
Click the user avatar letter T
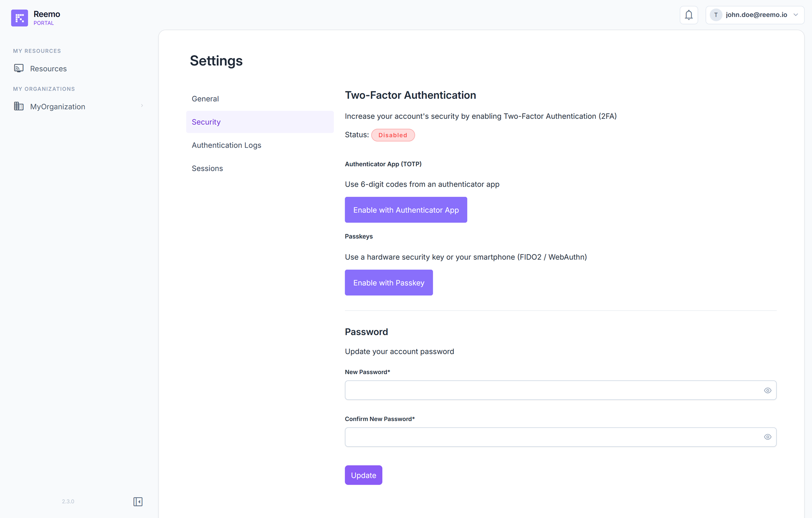tap(716, 15)
